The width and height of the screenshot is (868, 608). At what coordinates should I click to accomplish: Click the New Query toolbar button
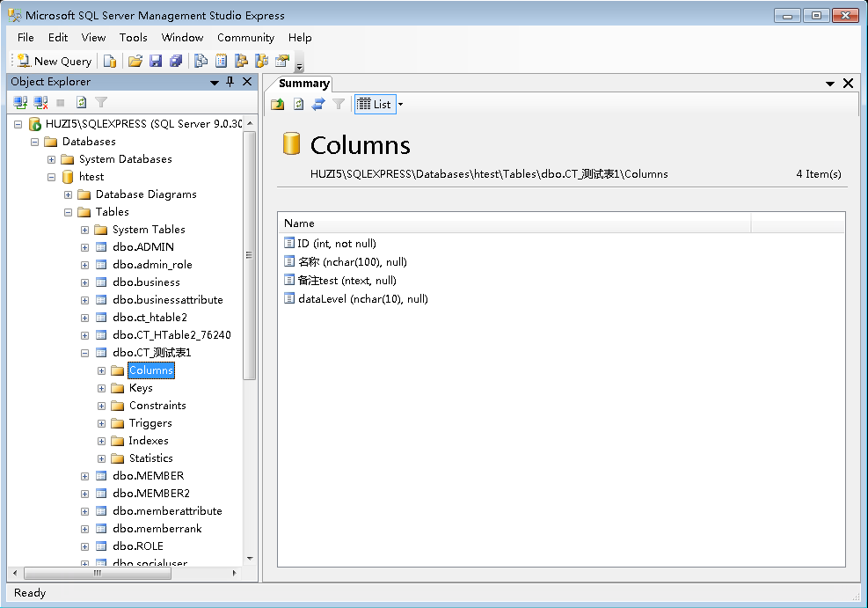coord(55,61)
